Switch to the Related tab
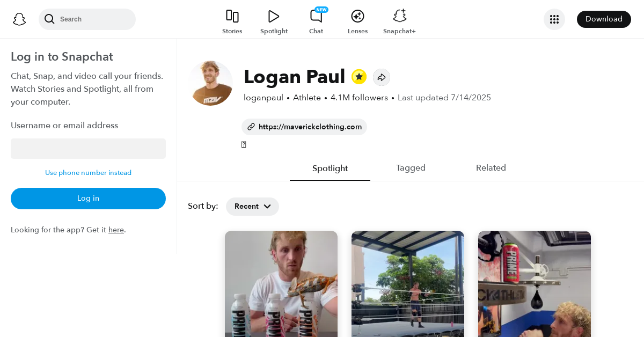This screenshot has height=337, width=644. tap(491, 168)
